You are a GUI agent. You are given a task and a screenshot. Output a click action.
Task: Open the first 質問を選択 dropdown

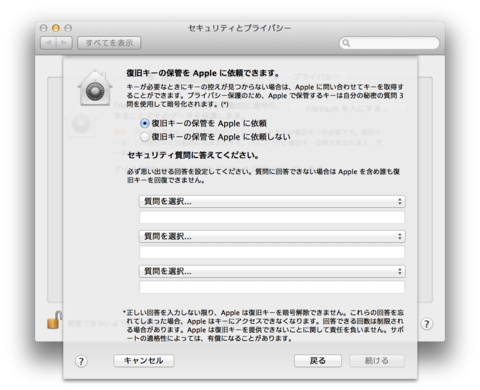tap(272, 201)
